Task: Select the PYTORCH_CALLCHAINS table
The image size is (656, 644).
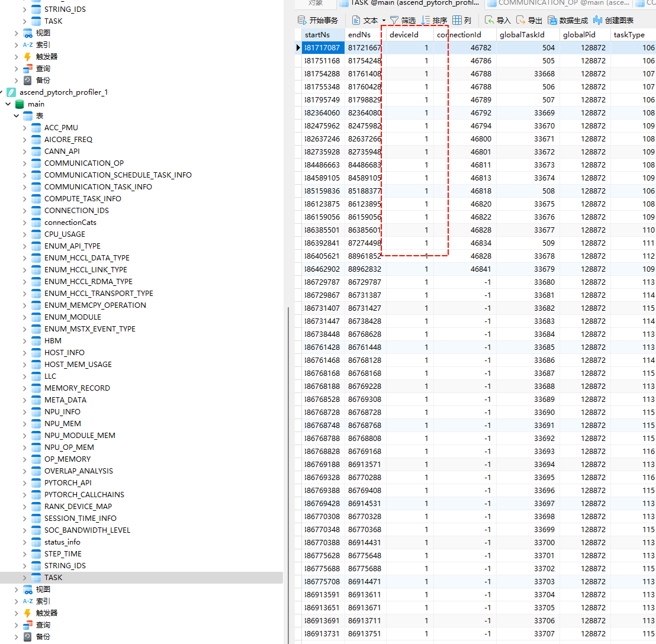Action: click(x=85, y=495)
